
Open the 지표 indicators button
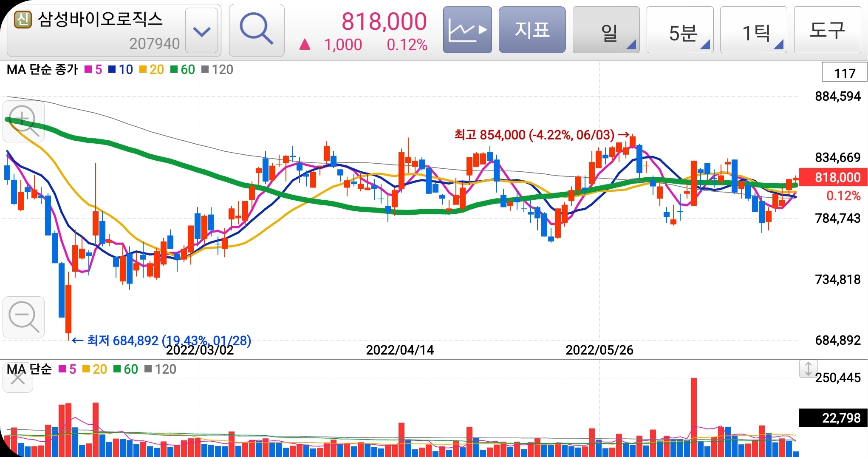532,30
